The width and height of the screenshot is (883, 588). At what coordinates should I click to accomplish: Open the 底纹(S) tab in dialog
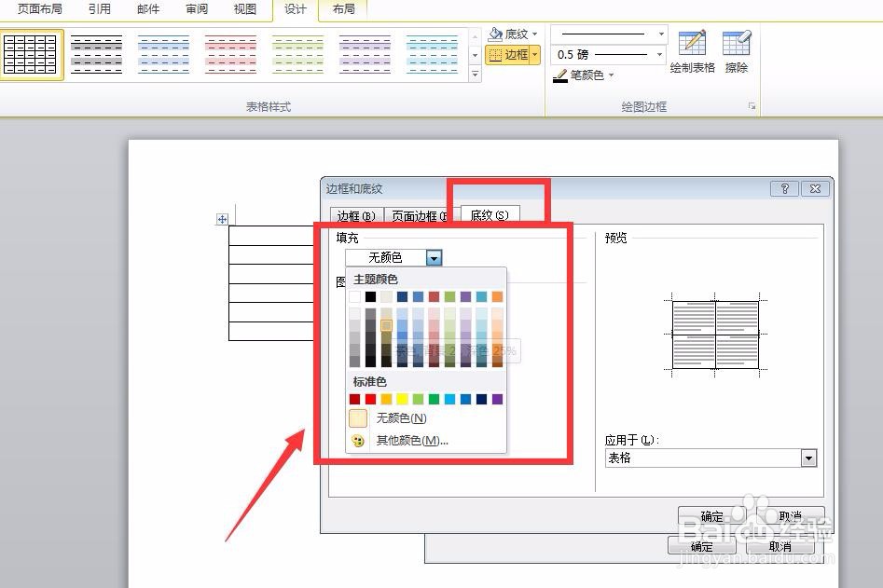point(490,215)
